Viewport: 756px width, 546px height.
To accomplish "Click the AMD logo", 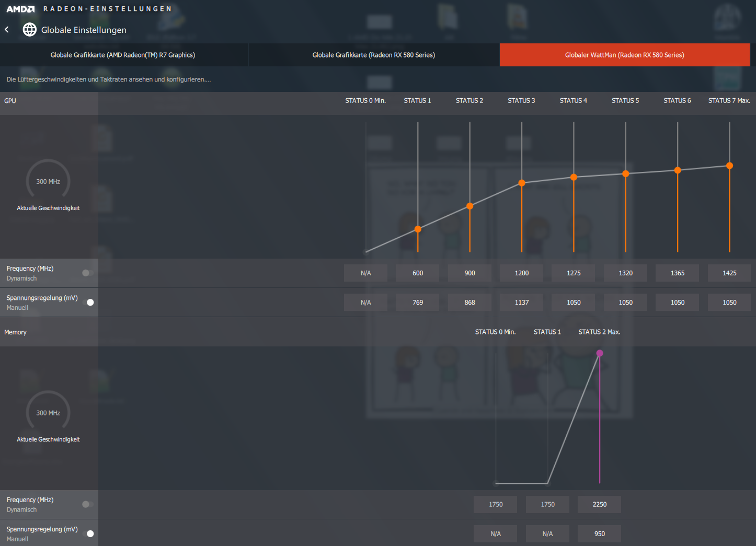I will pyautogui.click(x=20, y=9).
